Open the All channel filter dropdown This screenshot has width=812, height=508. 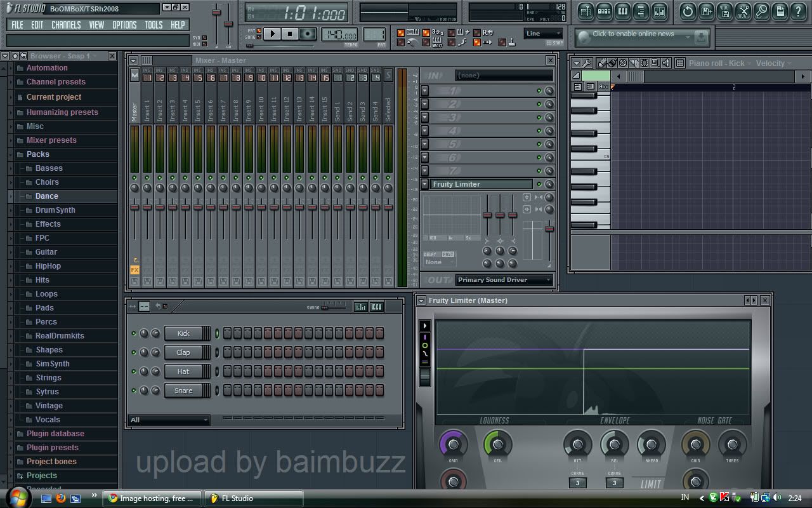coord(169,420)
